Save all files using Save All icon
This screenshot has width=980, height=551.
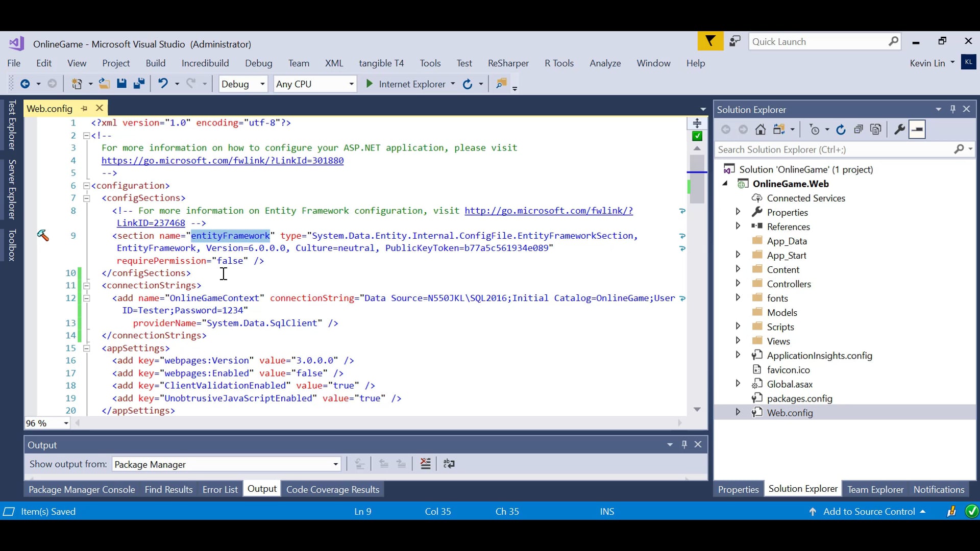[x=139, y=84]
